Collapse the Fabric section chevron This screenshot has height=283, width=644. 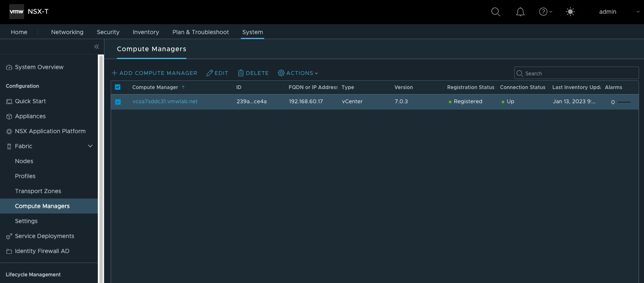click(x=90, y=146)
